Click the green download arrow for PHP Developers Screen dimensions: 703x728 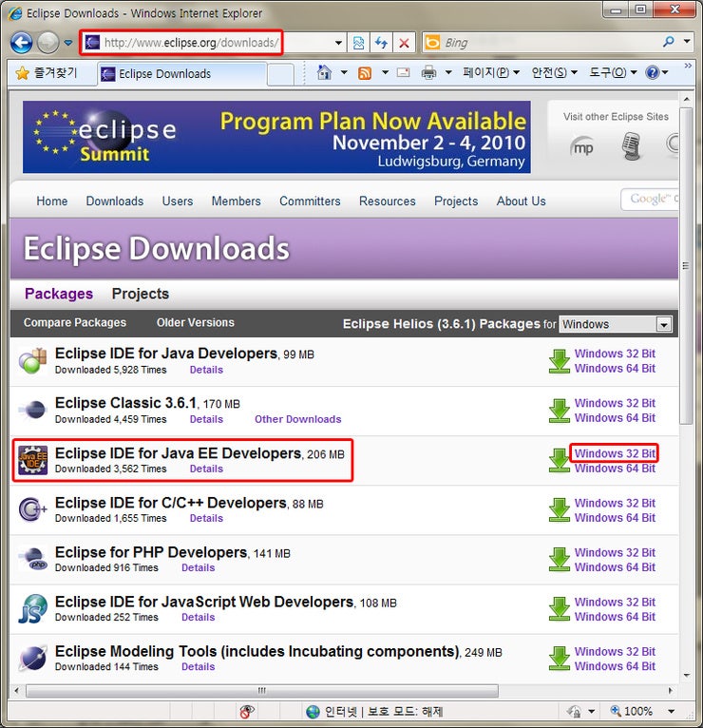(559, 560)
